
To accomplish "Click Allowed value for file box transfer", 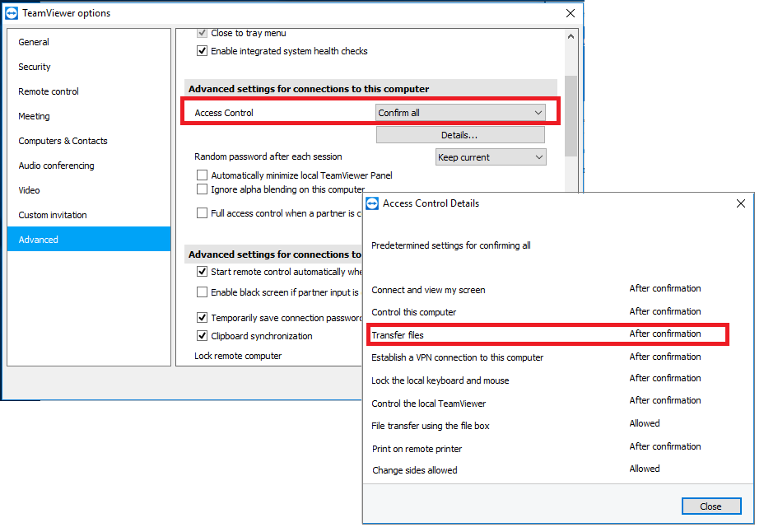I will coord(645,423).
